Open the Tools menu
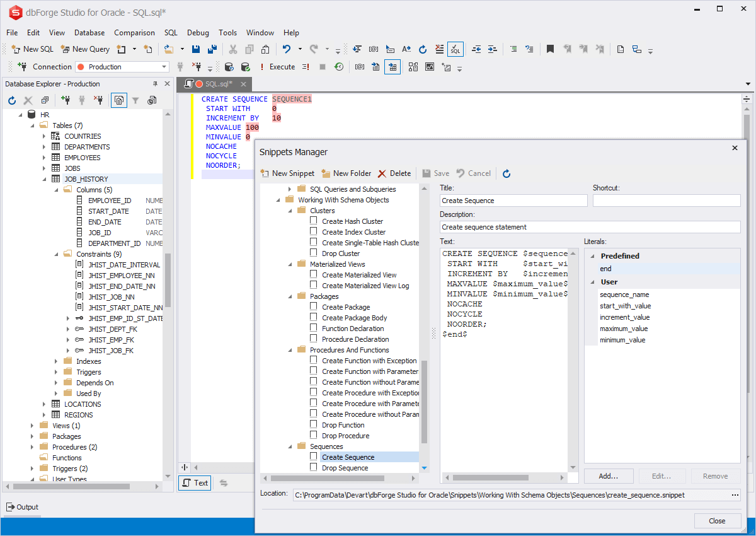Viewport: 756px width, 536px height. (x=227, y=33)
